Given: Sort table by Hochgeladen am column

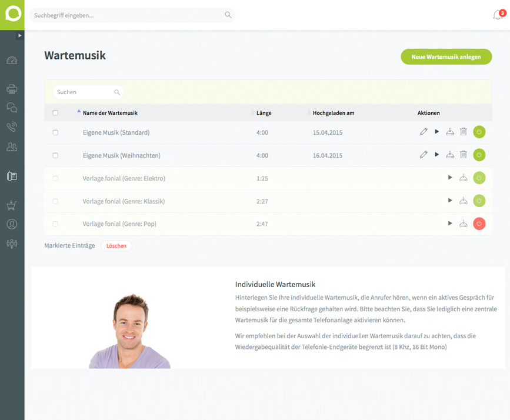Looking at the screenshot, I should (333, 113).
